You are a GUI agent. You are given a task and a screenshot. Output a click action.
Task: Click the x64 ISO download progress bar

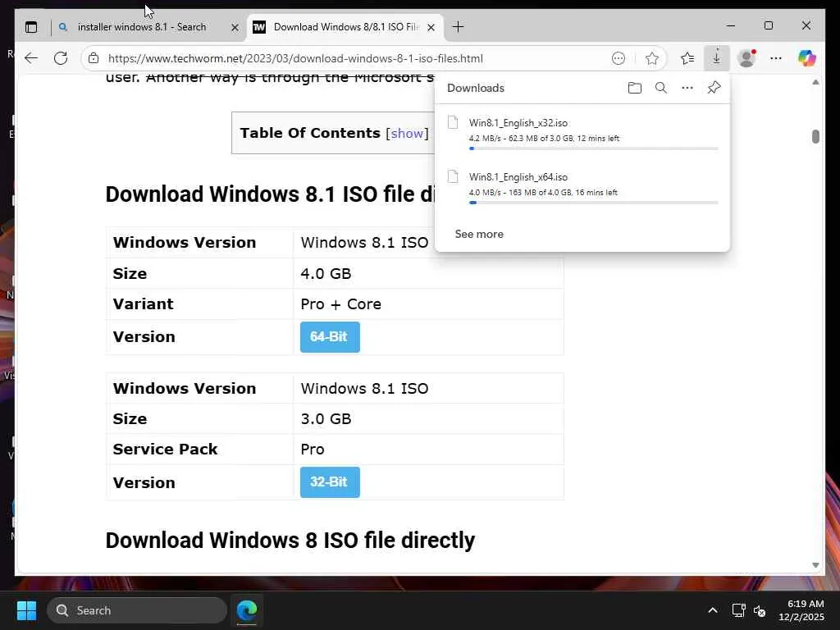coord(594,203)
